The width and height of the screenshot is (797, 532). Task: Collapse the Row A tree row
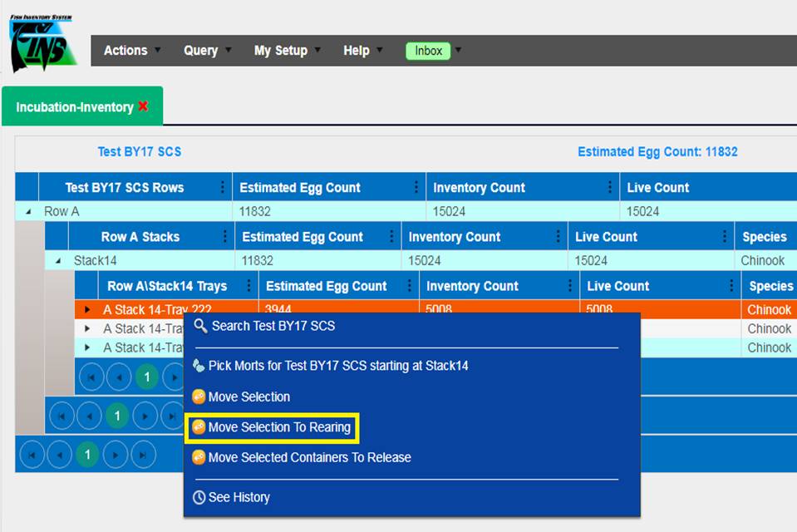tap(28, 212)
